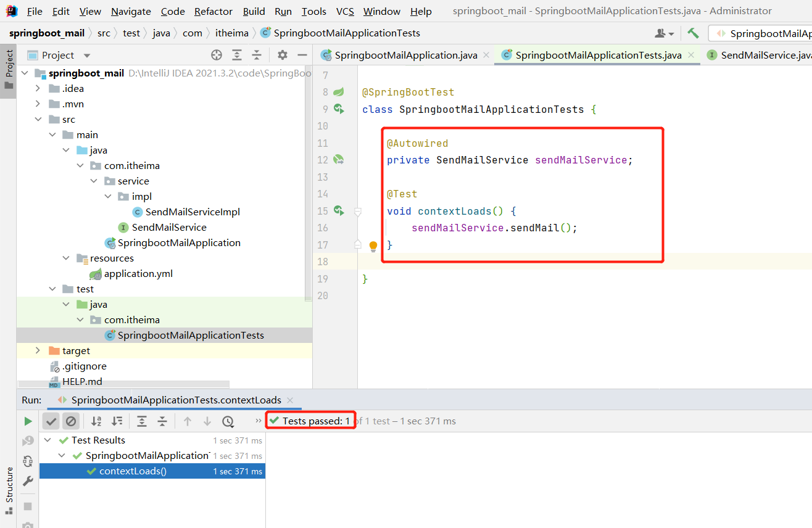This screenshot has height=528, width=812.
Task: Click Previous Failed Test up arrow
Action: pos(188,421)
